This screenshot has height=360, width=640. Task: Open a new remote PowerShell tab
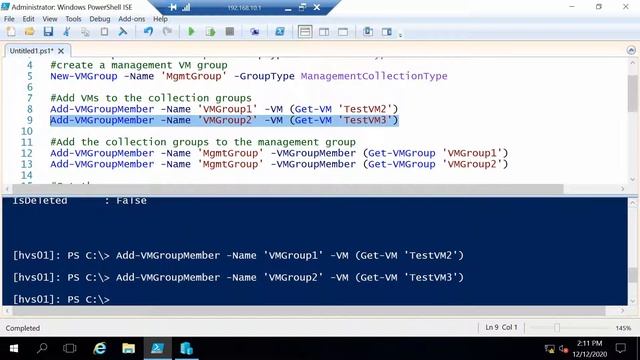tap(255, 32)
